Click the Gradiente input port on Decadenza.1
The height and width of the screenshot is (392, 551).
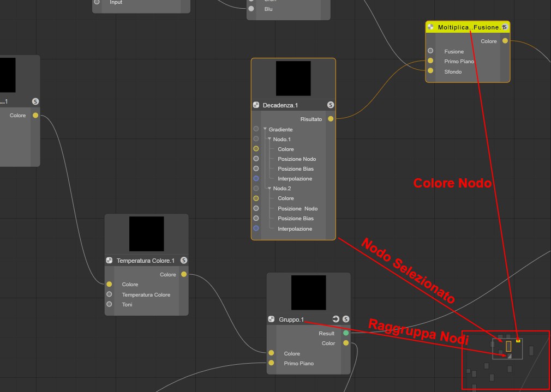click(256, 129)
